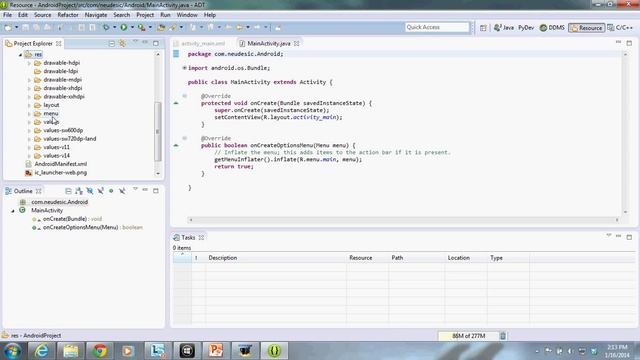Open the Project Explorer view menu

coord(135,42)
